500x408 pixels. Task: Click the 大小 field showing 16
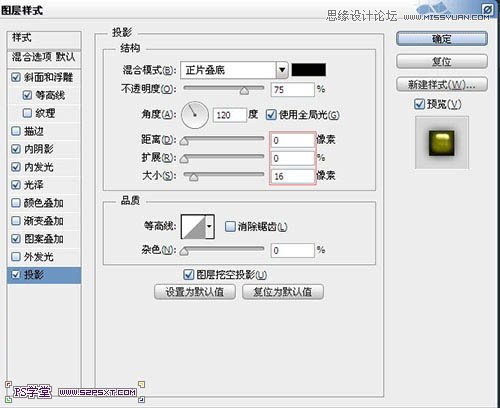pos(293,176)
